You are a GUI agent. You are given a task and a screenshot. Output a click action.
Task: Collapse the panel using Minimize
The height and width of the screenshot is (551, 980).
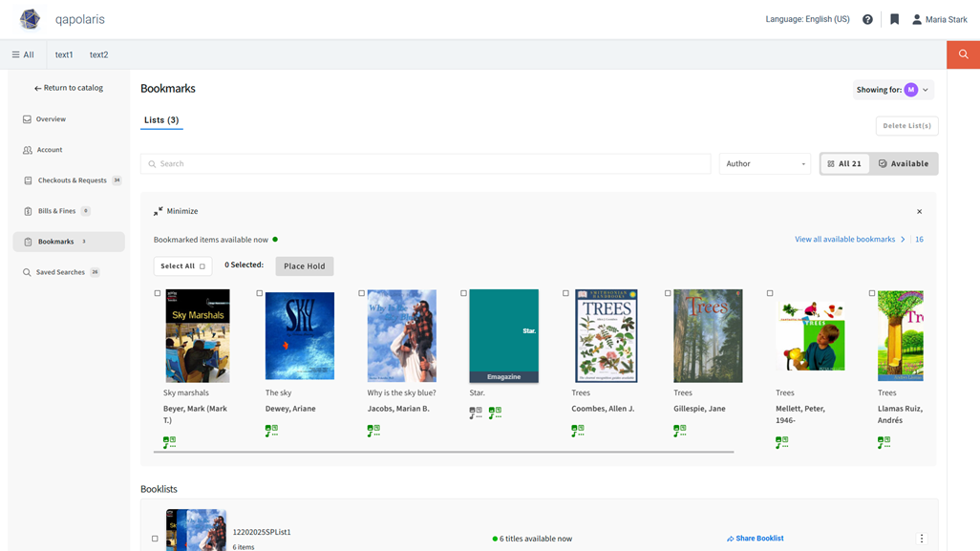(176, 211)
